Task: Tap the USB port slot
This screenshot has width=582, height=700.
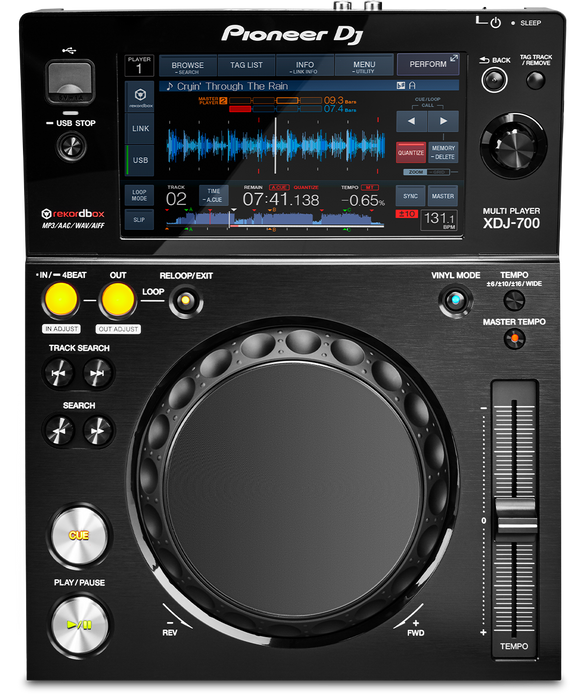Action: pyautogui.click(x=70, y=81)
